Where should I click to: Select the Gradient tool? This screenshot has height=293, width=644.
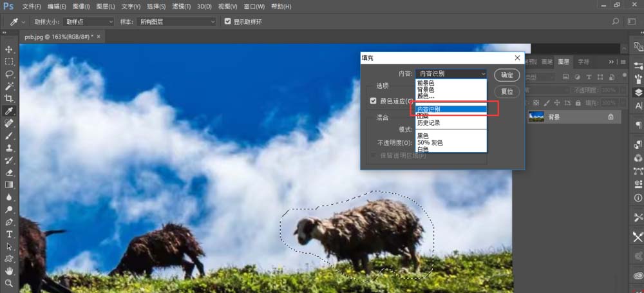point(9,185)
